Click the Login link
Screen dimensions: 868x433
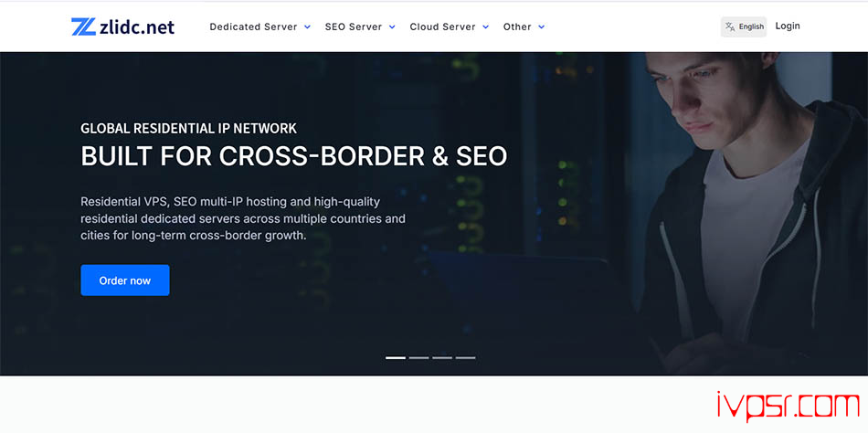[x=788, y=26]
